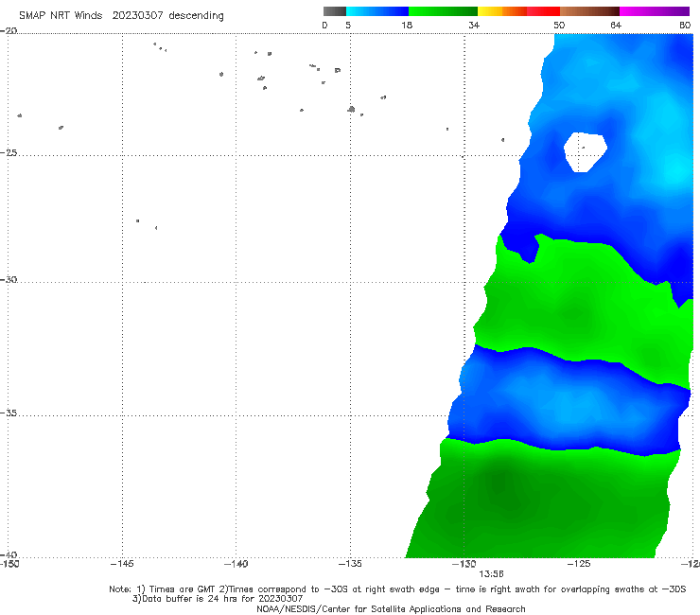700x615 pixels.
Task: Click the '-150' longitude axis label
Action: click(x=9, y=564)
